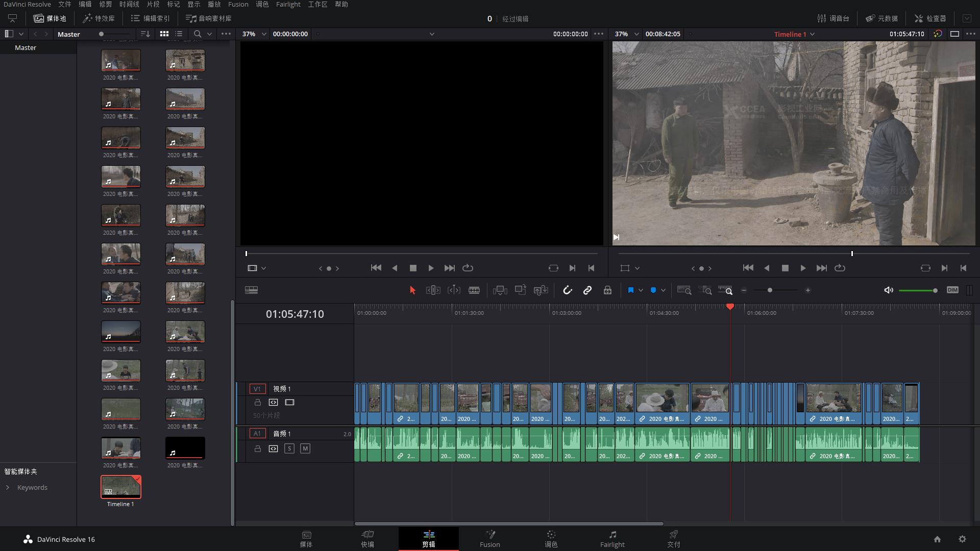Image resolution: width=980 pixels, height=551 pixels.
Task: Toggle timeline snapping magnet icon
Action: 567,290
